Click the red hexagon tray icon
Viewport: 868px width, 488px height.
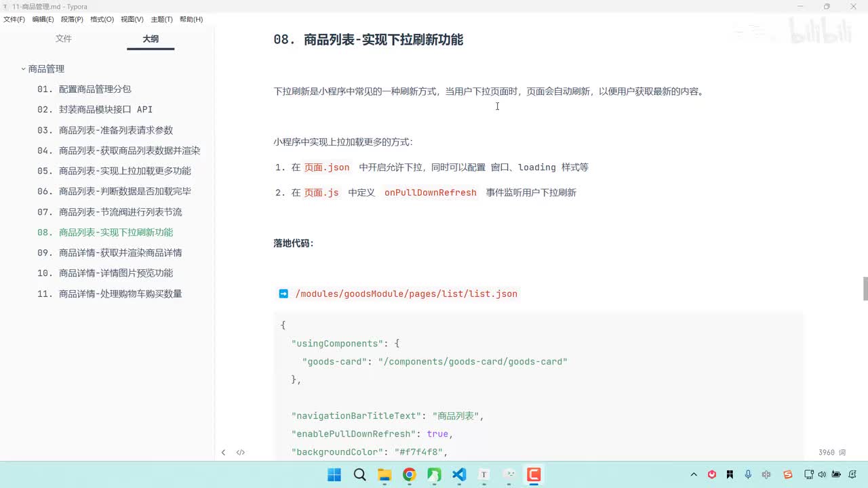click(712, 474)
